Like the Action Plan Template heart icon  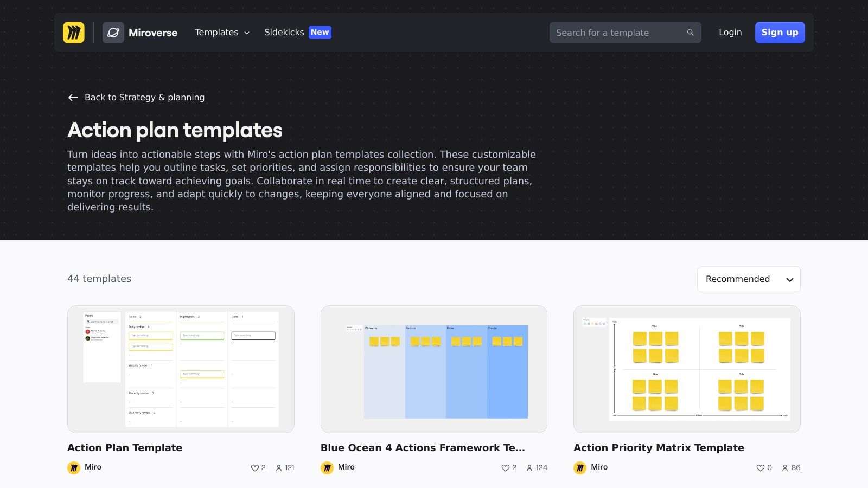click(254, 468)
